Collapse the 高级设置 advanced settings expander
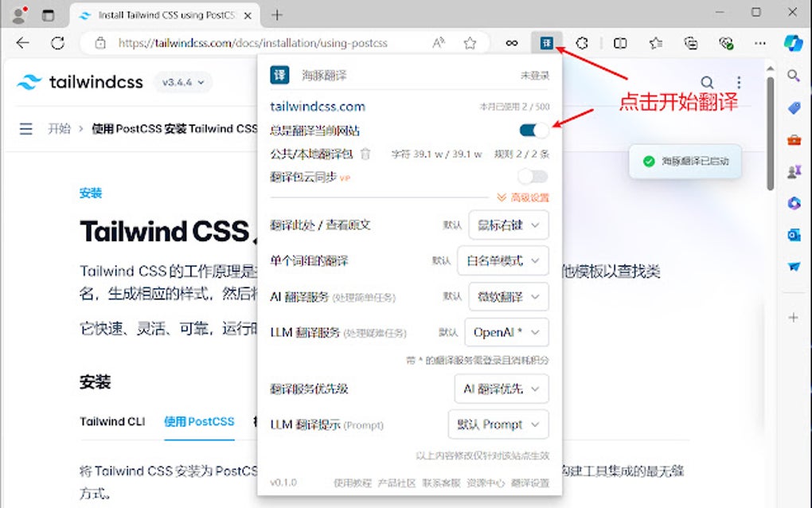This screenshot has width=812, height=508. point(522,197)
